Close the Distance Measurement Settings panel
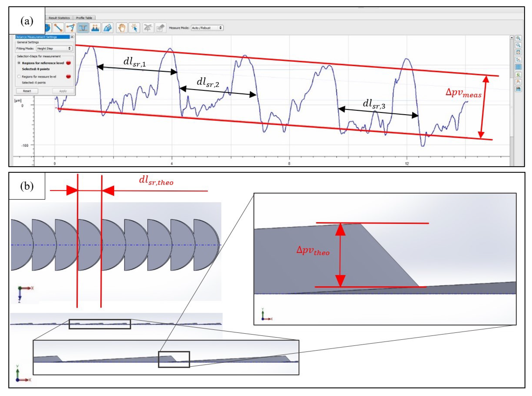This screenshot has width=532, height=396. [72, 37]
